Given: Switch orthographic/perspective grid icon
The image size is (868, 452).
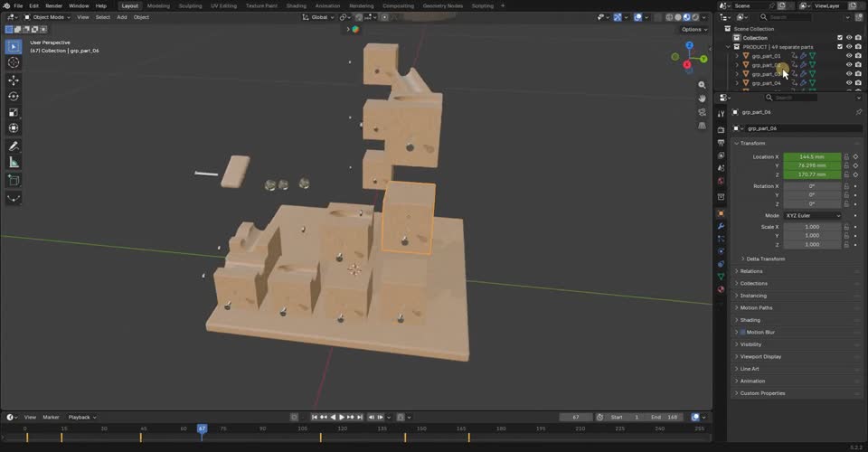Looking at the screenshot, I should tap(702, 126).
